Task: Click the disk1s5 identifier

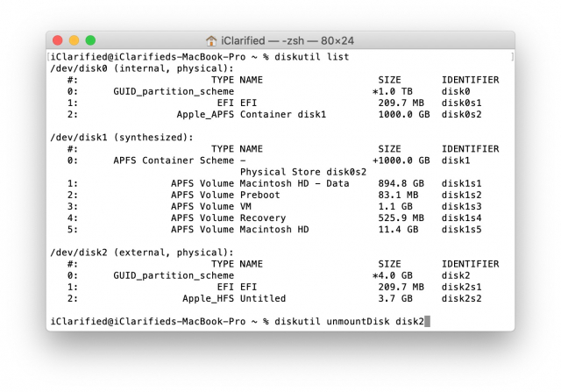Action: (461, 230)
